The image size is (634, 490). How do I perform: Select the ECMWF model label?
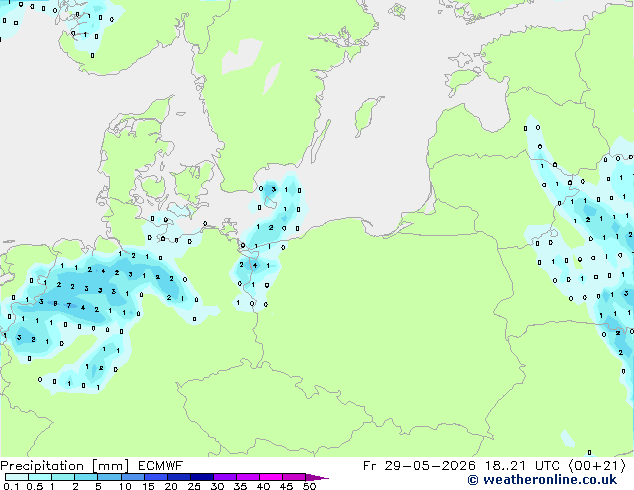[x=161, y=466]
